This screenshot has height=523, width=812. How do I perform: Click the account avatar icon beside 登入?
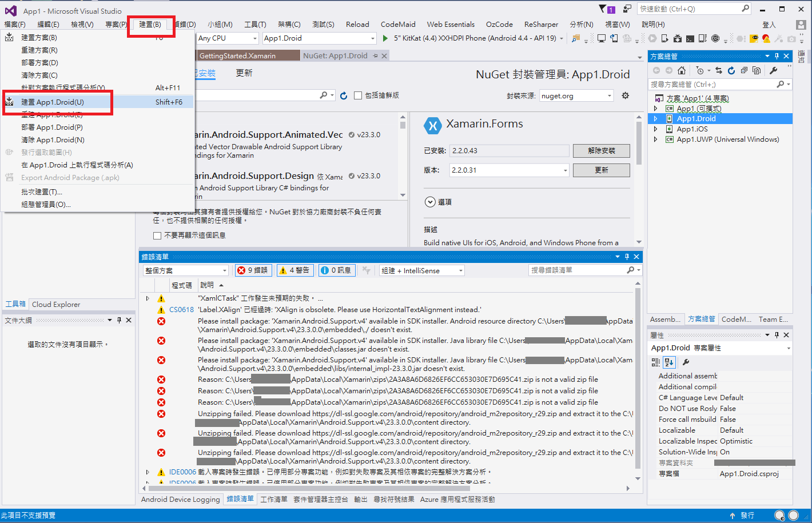pos(801,25)
